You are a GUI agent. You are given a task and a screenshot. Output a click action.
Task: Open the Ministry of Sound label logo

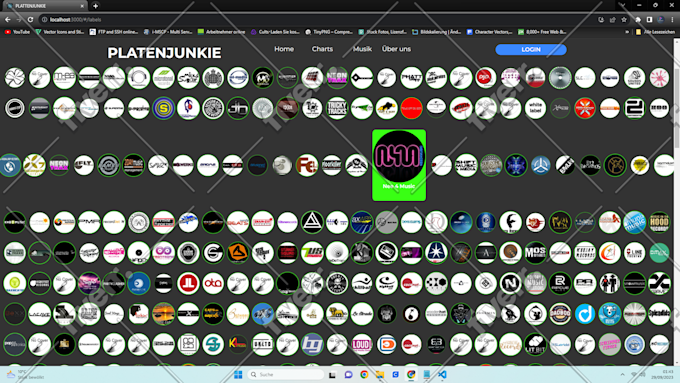213,78
